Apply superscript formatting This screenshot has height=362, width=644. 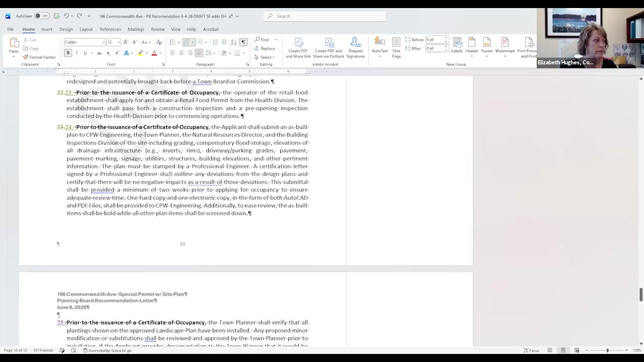tap(117, 53)
